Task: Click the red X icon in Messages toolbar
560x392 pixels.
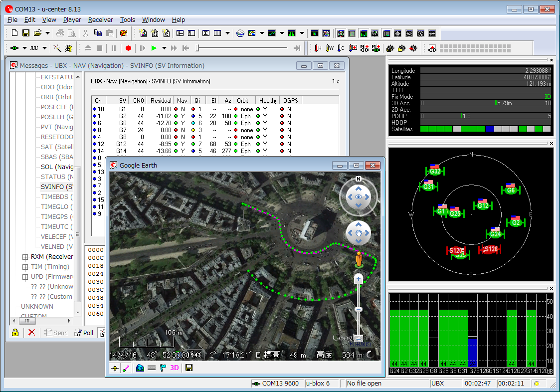Action: [x=31, y=333]
